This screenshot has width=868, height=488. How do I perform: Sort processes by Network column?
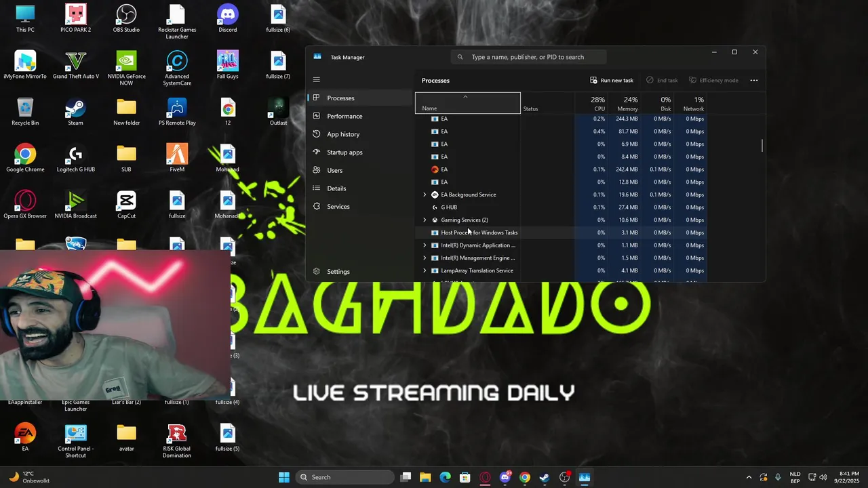click(690, 103)
